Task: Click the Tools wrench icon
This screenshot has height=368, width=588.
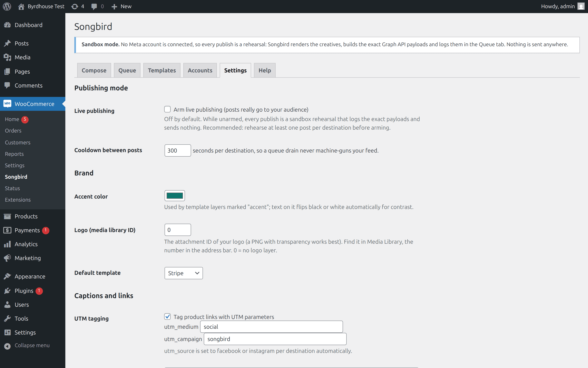Action: pyautogui.click(x=8, y=318)
